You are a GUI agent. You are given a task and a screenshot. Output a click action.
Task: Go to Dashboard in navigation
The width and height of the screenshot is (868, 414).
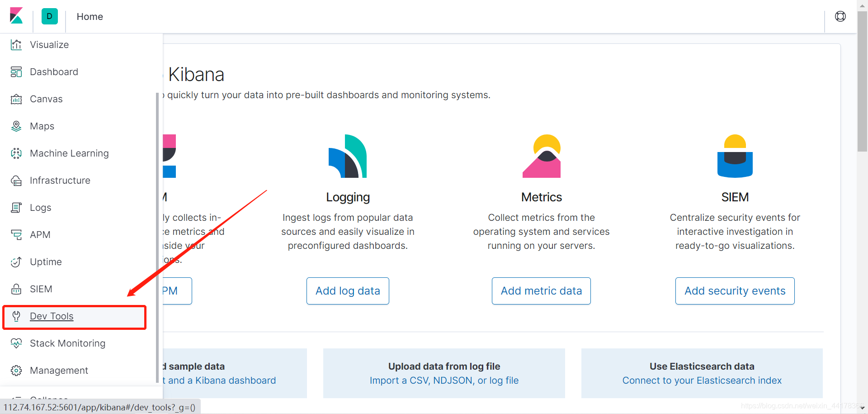click(x=54, y=72)
